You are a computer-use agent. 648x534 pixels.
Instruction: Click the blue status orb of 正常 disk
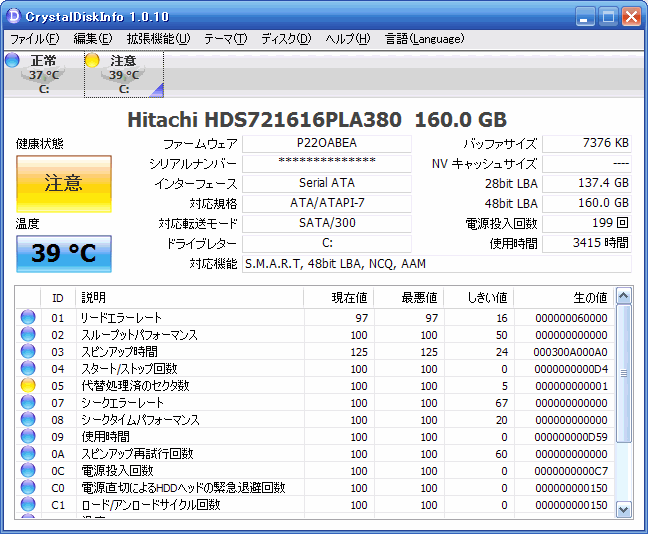(12, 60)
